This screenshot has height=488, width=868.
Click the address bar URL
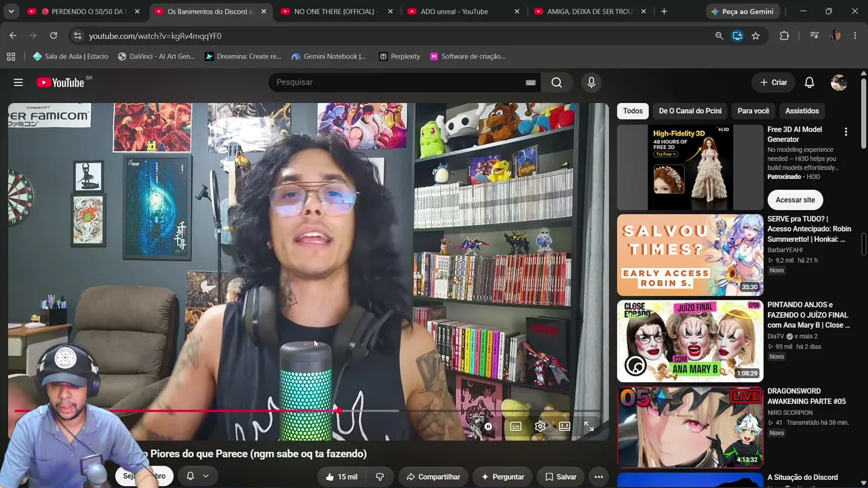[155, 36]
